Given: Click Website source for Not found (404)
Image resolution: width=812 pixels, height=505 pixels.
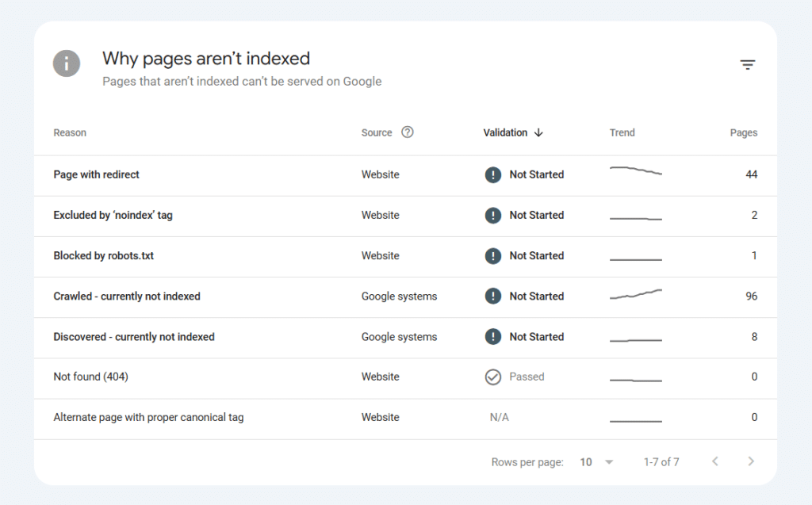Looking at the screenshot, I should (x=380, y=377).
